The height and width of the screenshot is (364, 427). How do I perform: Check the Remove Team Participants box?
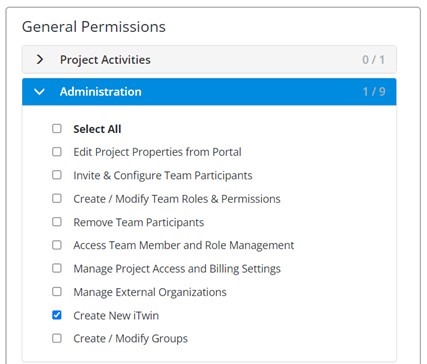pyautogui.click(x=57, y=222)
